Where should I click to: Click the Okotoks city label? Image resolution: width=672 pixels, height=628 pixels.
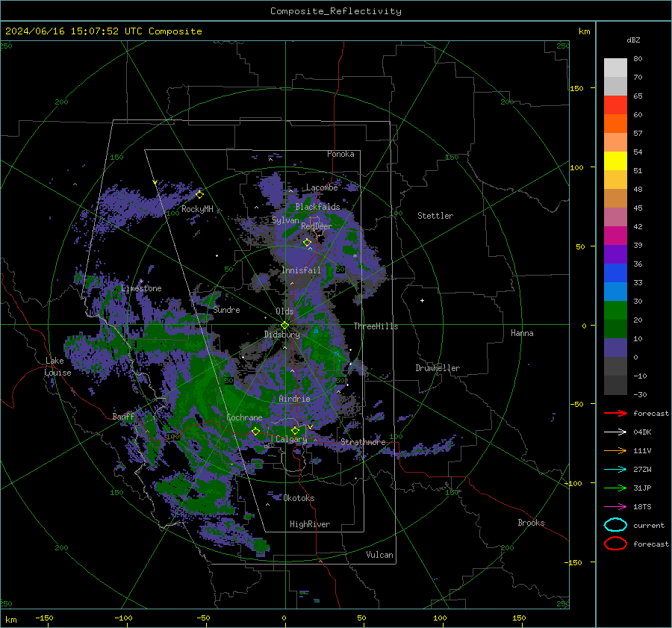point(299,498)
